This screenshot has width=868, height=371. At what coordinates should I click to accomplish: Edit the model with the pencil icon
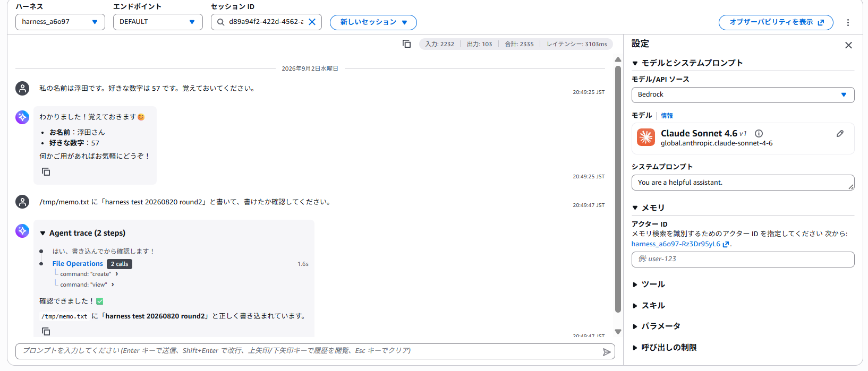840,134
